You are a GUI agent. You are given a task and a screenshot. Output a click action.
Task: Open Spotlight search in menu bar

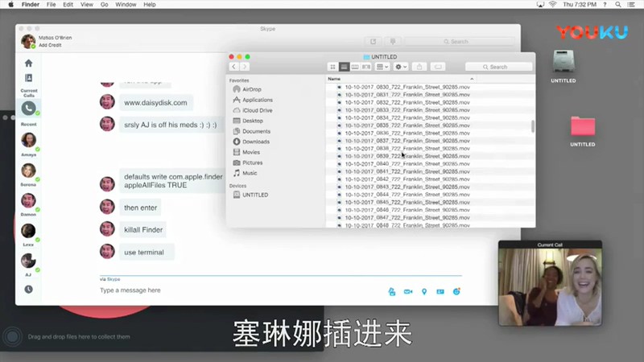(x=617, y=5)
